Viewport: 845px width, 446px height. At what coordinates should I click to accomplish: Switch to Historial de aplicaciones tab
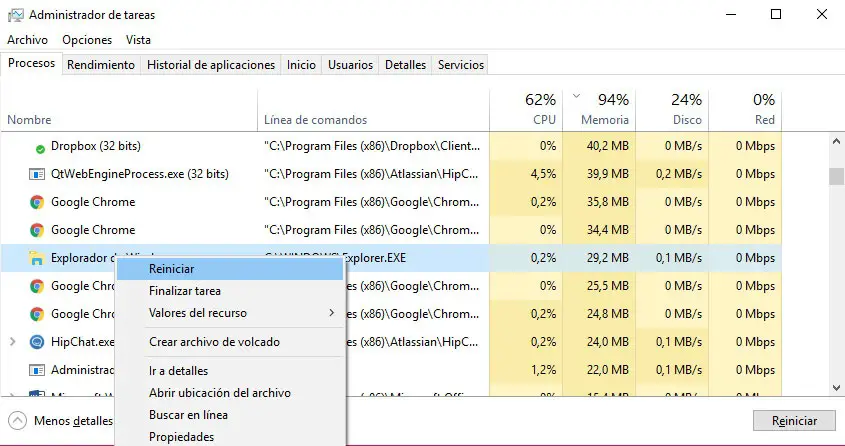(211, 65)
